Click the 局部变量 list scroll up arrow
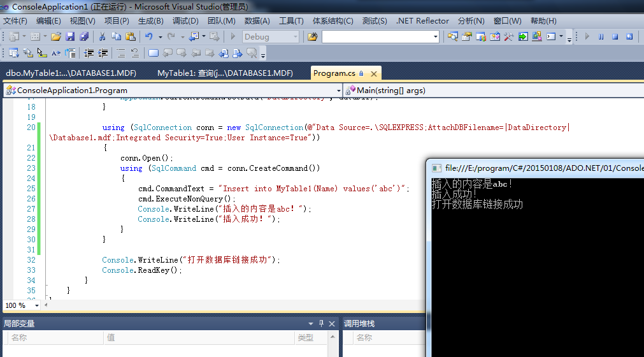The image size is (644, 357). click(x=333, y=337)
